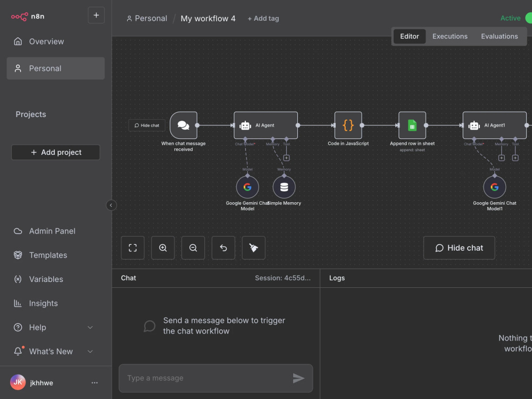Click the fit-to-view canvas icon
Screen dimensions: 532x399
[x=132, y=248]
